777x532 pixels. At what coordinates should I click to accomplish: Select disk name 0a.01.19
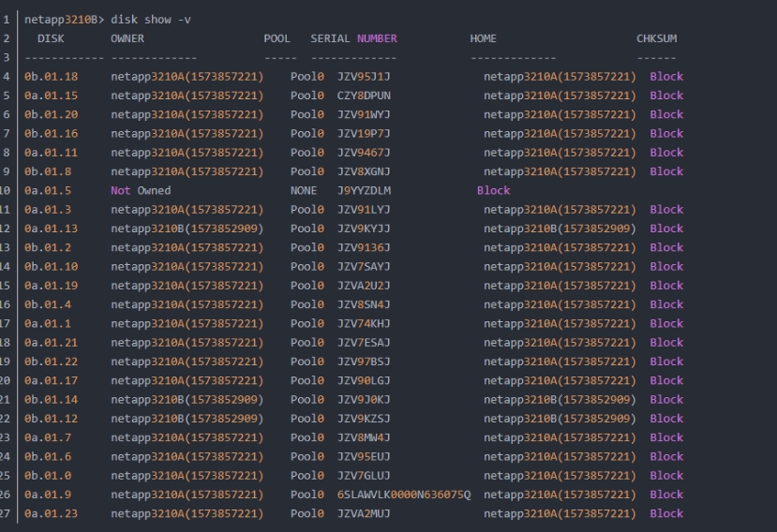51,286
